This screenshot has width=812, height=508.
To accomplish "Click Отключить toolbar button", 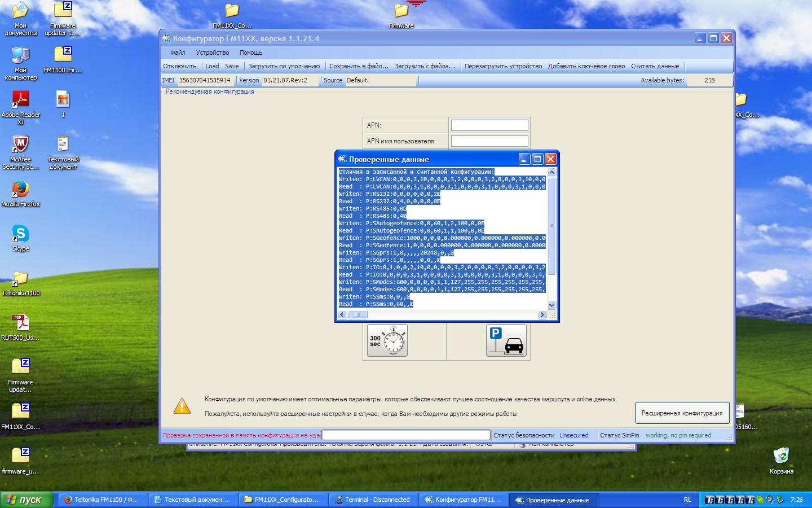I will point(180,66).
